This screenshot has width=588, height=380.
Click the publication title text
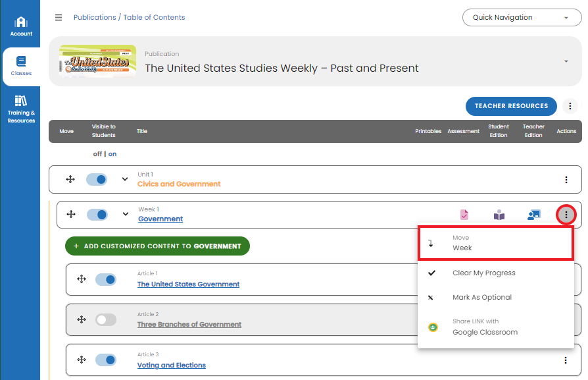282,68
